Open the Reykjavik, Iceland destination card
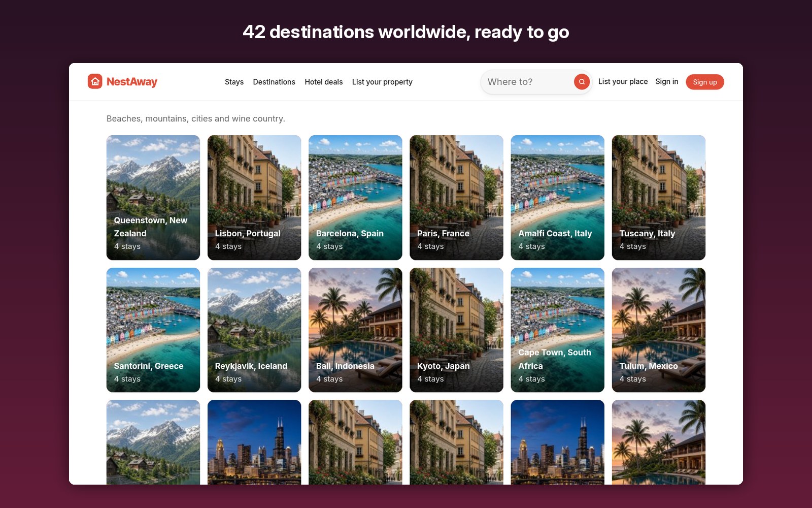 [x=254, y=330]
